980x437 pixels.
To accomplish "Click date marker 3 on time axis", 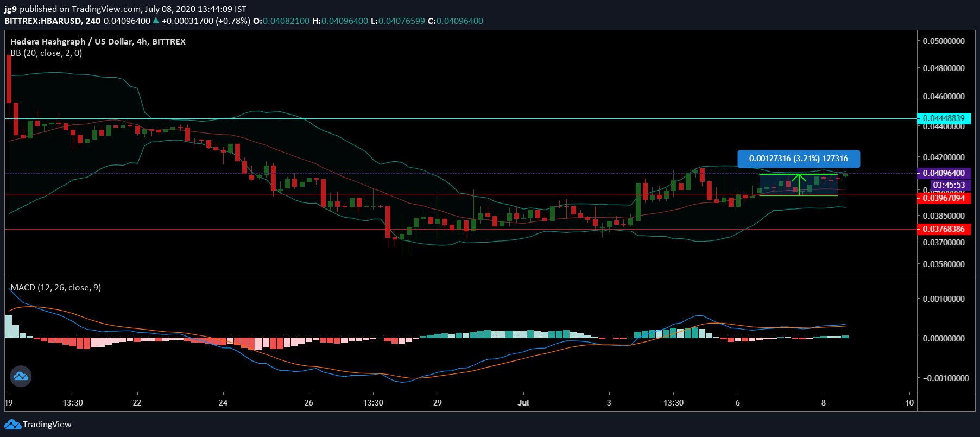I will 609,403.
